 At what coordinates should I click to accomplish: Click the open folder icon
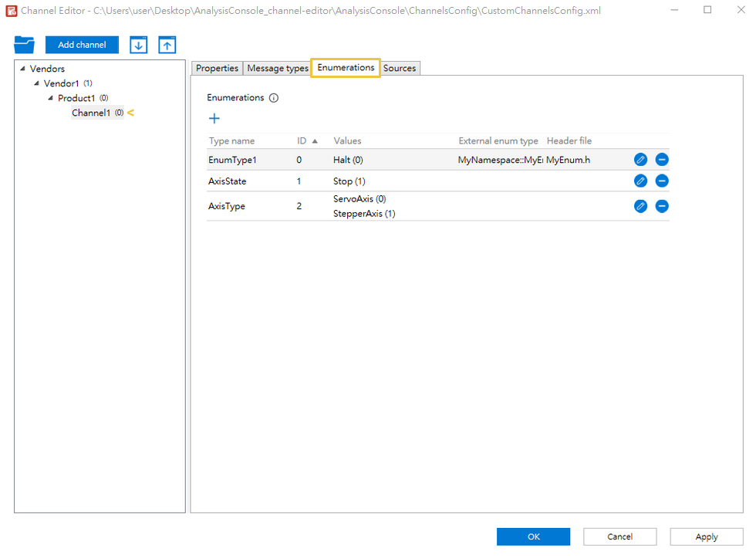24,45
